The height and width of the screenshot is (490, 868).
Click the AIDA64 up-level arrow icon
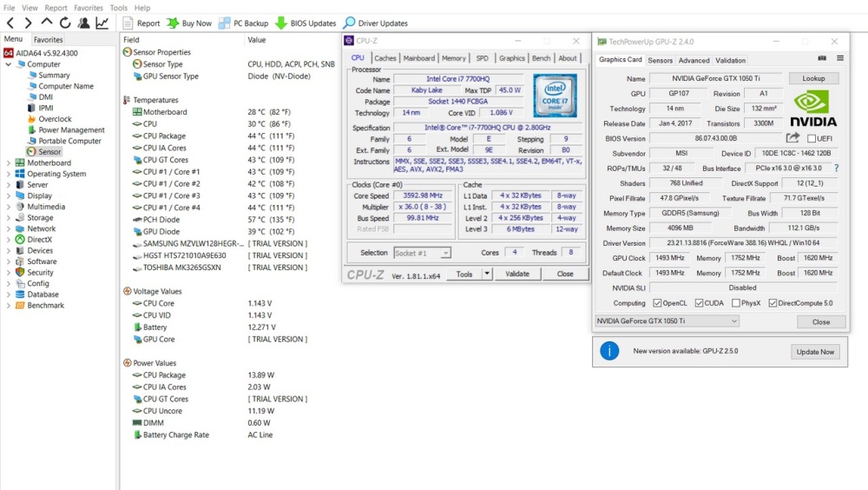(47, 23)
